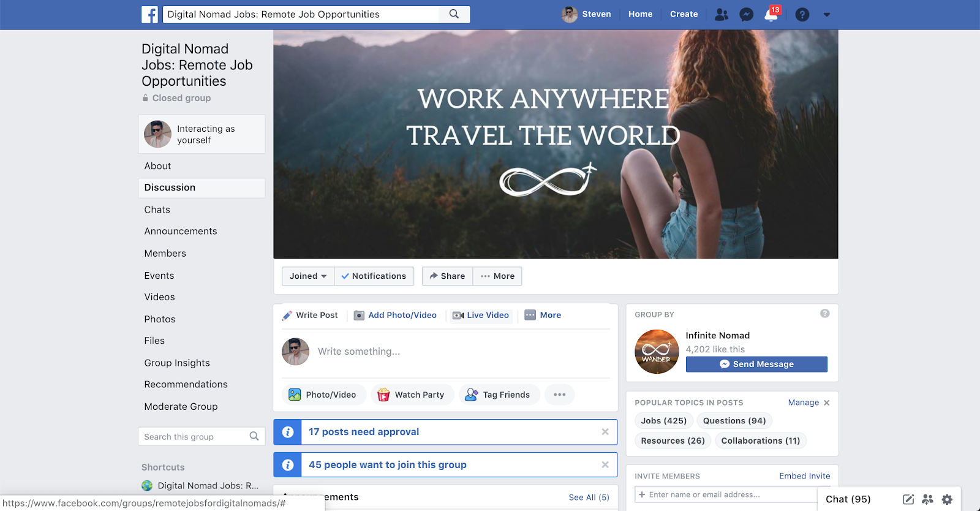Viewport: 980px width, 511px height.
Task: Open the More button beside Share
Action: tap(497, 276)
